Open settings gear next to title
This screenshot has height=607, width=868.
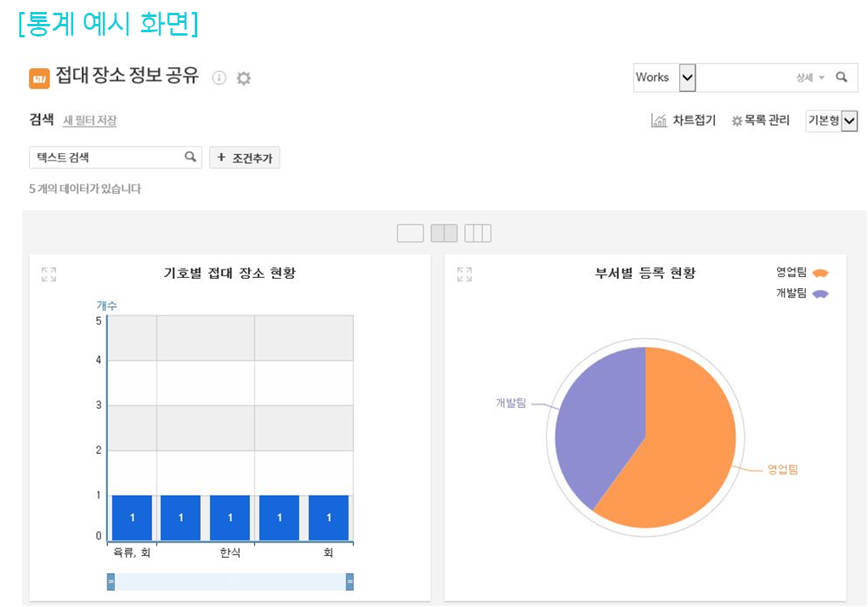point(244,78)
